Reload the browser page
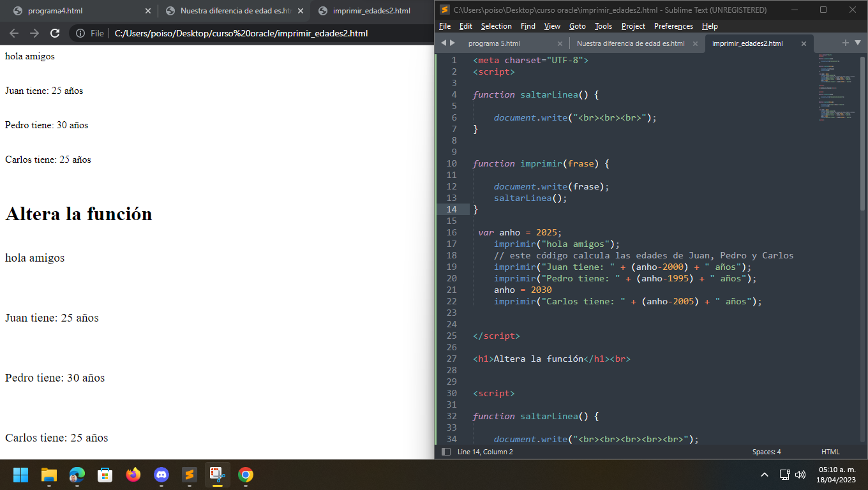Image resolution: width=868 pixels, height=490 pixels. click(55, 33)
